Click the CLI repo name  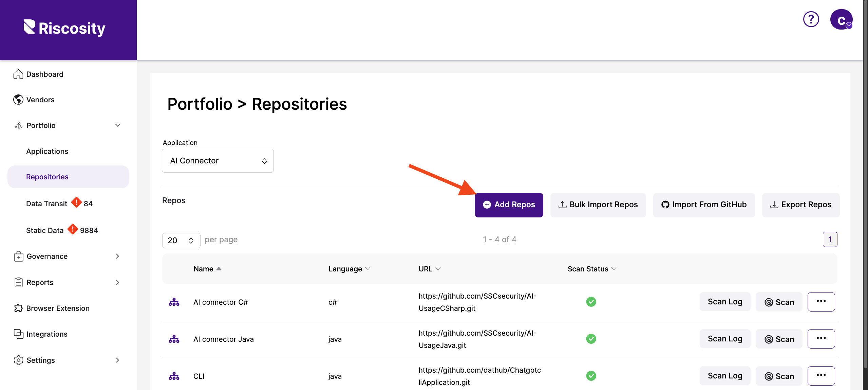pyautogui.click(x=199, y=376)
